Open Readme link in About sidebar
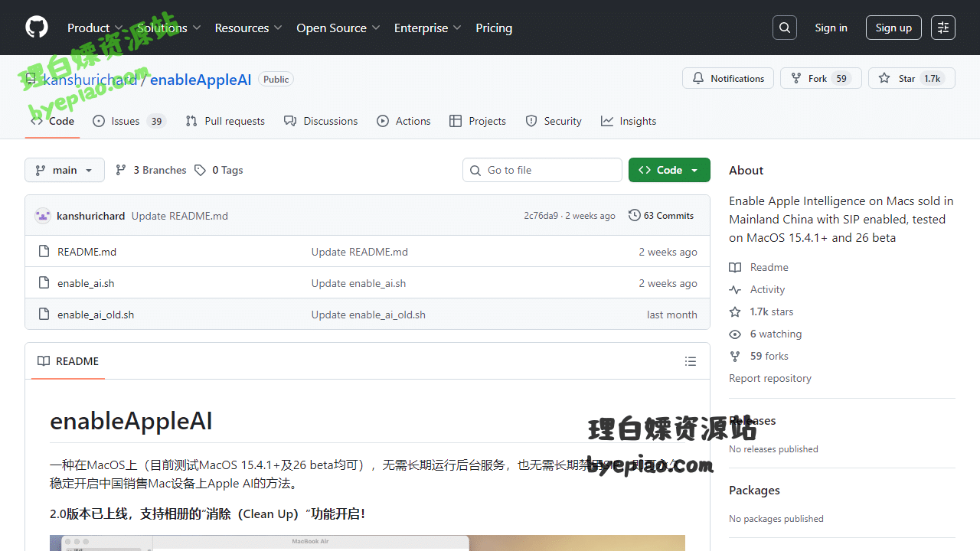This screenshot has height=551, width=980. click(x=759, y=267)
